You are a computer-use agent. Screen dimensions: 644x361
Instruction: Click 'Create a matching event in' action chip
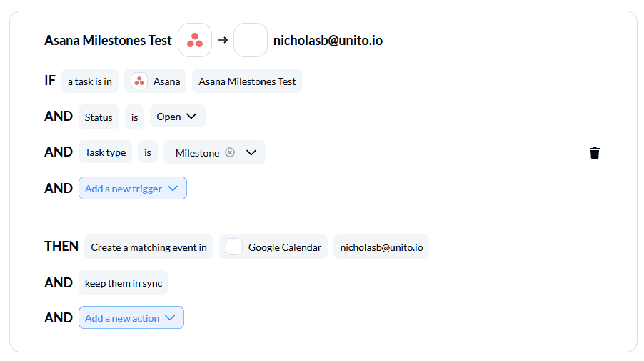pyautogui.click(x=149, y=247)
